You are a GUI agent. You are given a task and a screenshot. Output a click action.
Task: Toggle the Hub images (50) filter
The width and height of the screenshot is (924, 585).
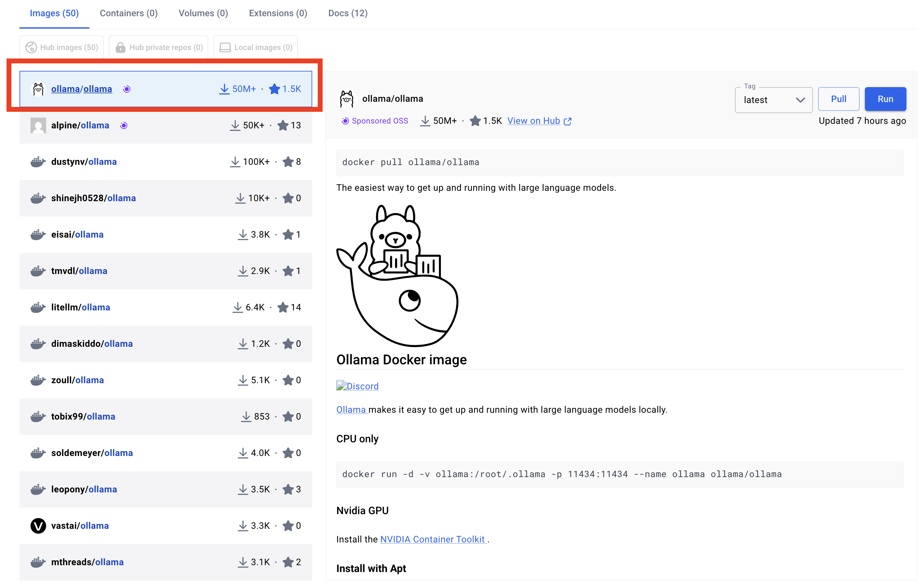tap(62, 47)
